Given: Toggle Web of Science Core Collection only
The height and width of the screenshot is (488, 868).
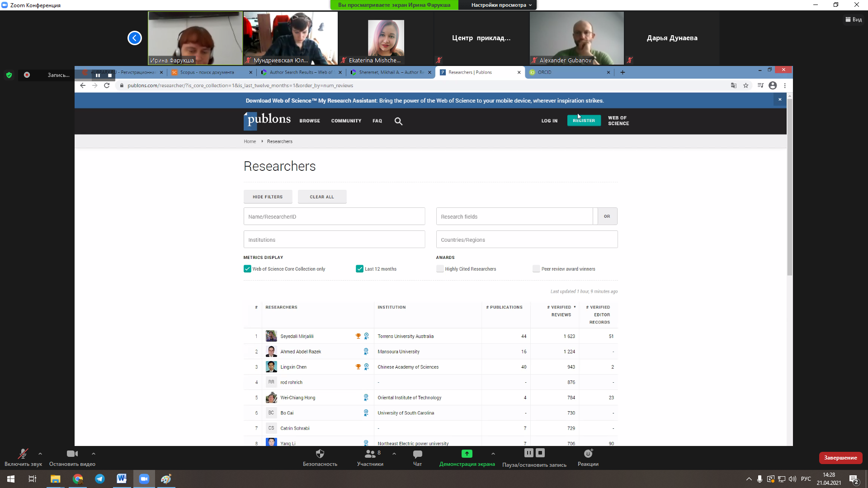Looking at the screenshot, I should pos(247,269).
